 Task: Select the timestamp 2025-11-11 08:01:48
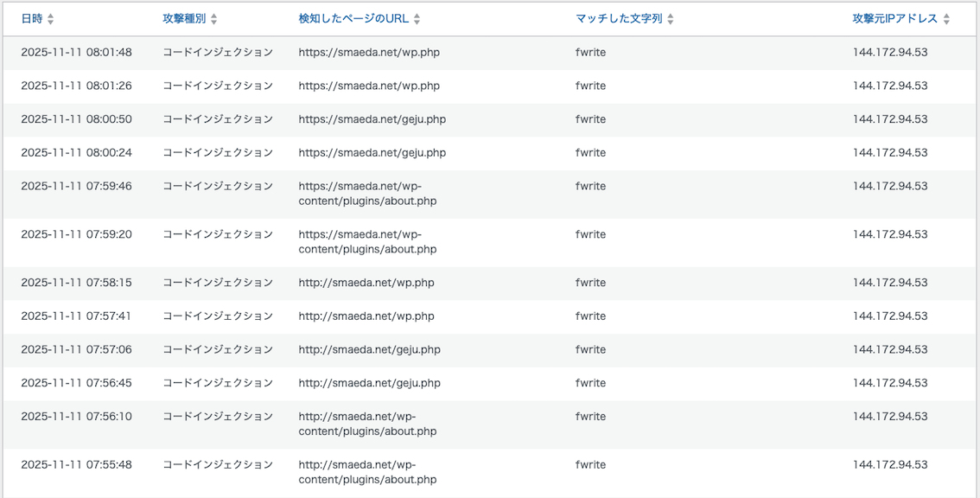pyautogui.click(x=76, y=53)
